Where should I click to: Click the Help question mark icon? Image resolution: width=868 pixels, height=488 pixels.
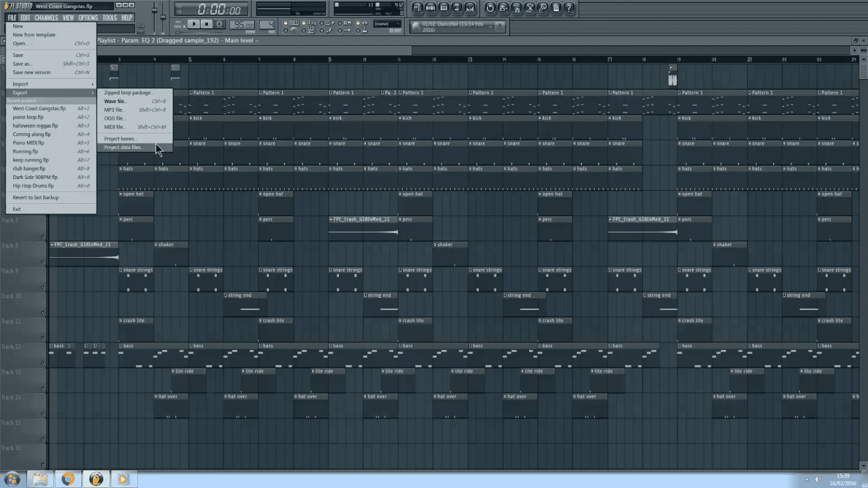point(569,8)
